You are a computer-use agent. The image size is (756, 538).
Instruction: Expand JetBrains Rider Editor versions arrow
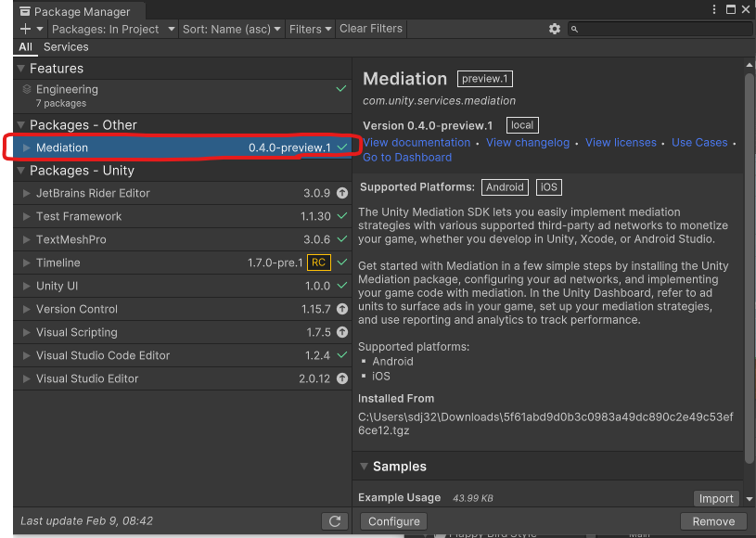tap(27, 193)
